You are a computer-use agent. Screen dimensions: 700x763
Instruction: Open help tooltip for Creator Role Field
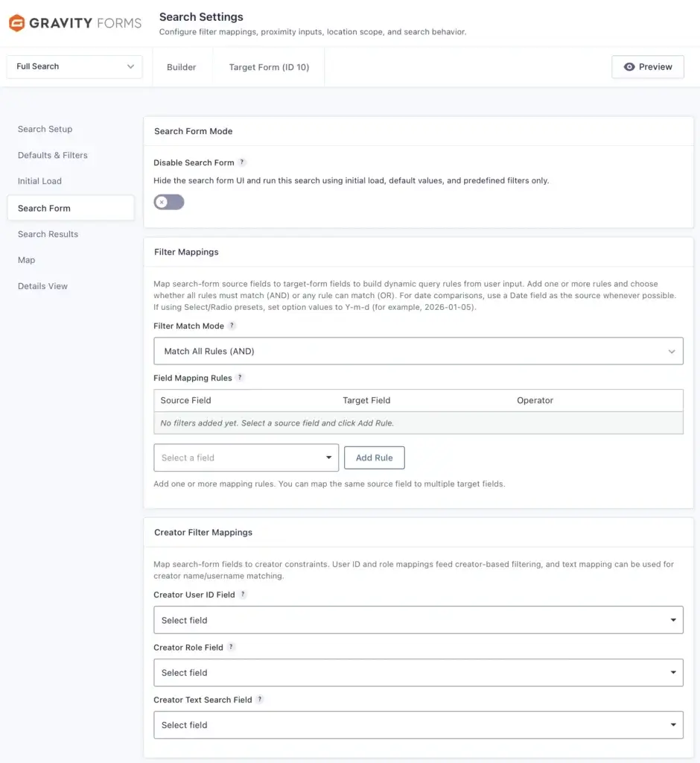click(231, 647)
